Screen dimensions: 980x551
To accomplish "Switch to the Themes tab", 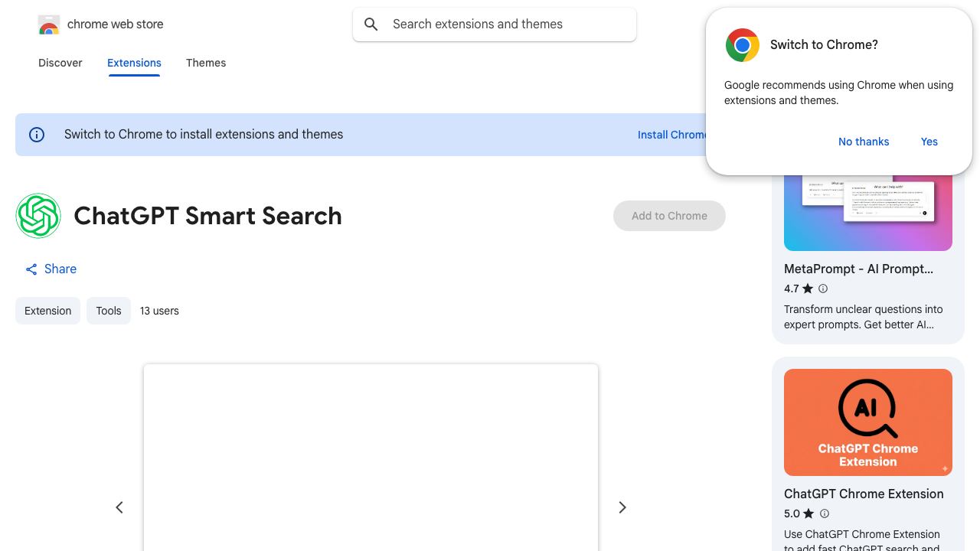I will pos(206,63).
